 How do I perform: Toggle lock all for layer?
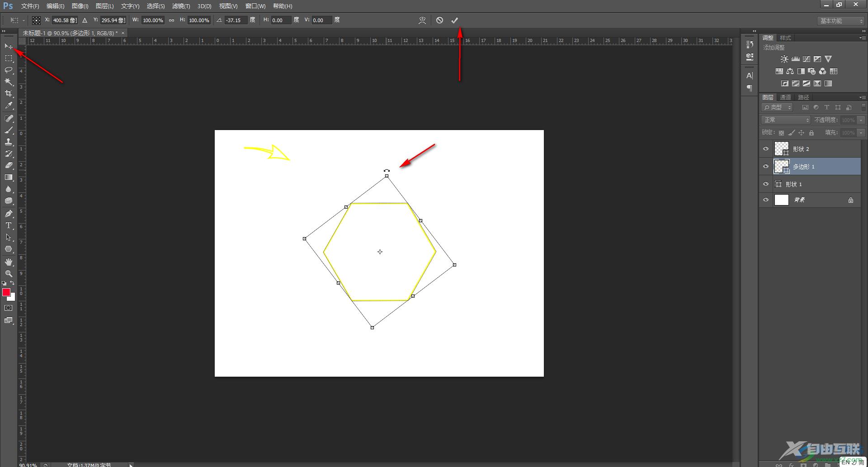(811, 133)
